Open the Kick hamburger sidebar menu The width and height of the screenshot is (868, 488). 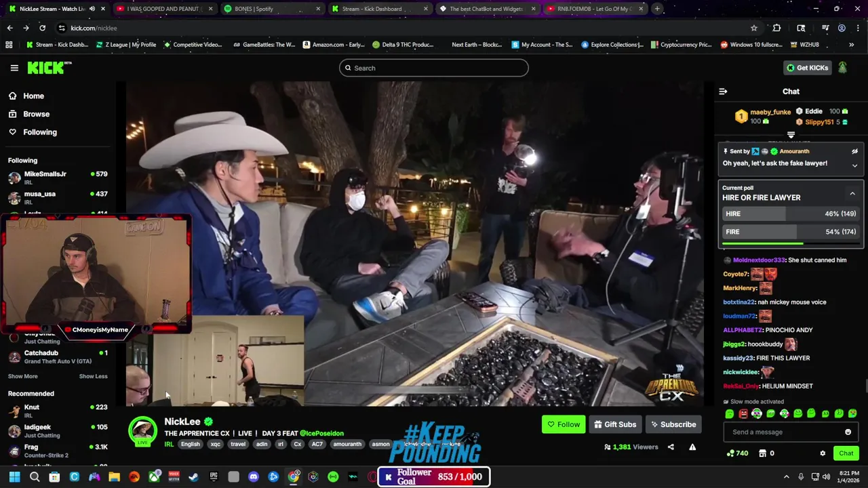tap(14, 68)
